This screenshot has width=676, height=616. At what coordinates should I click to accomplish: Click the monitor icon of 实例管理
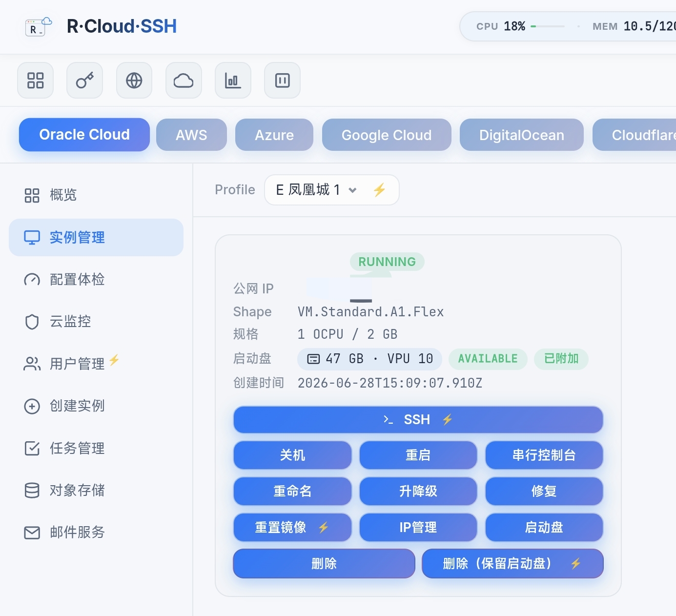pyautogui.click(x=32, y=238)
